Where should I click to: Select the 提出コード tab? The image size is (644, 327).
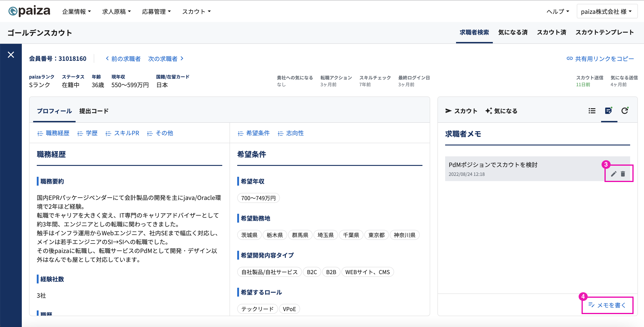[94, 111]
